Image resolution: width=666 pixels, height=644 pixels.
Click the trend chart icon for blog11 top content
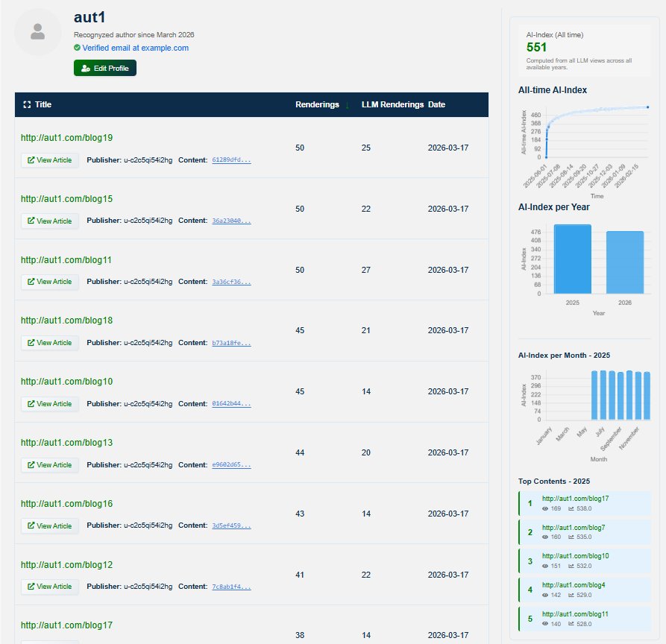tap(571, 623)
